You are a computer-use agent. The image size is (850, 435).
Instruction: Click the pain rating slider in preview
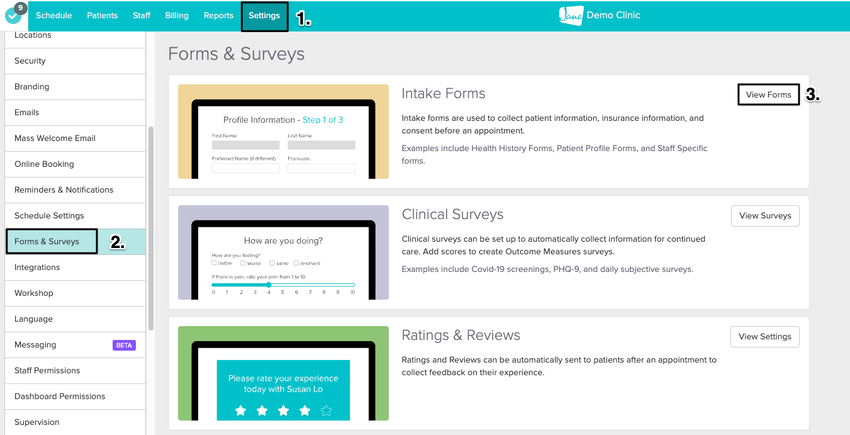pos(283,285)
